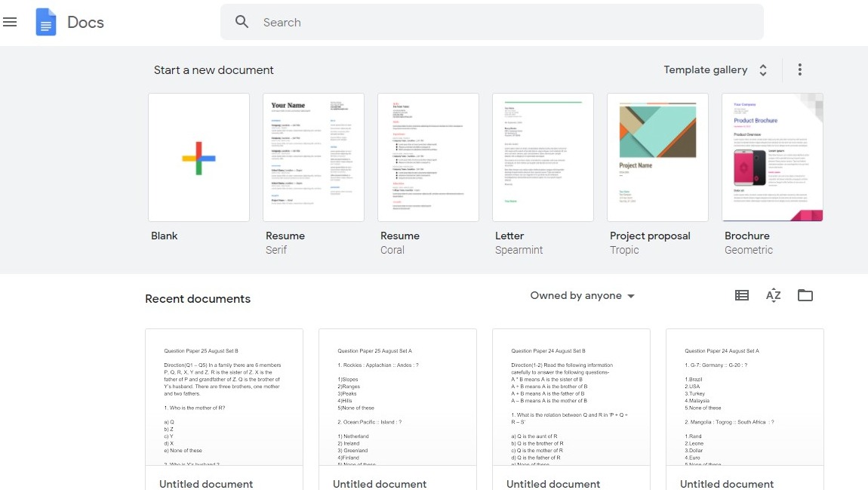Switch recent documents to grid view
The width and height of the screenshot is (868, 490).
click(741, 295)
